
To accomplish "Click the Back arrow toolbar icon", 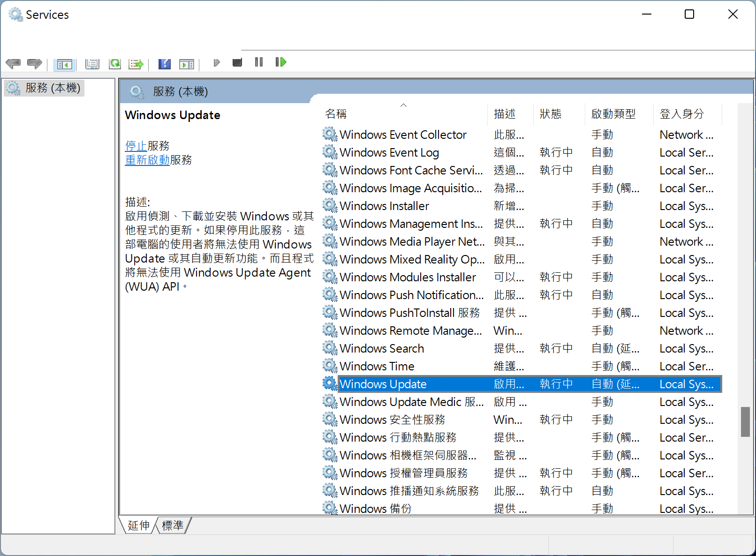I will (x=13, y=63).
